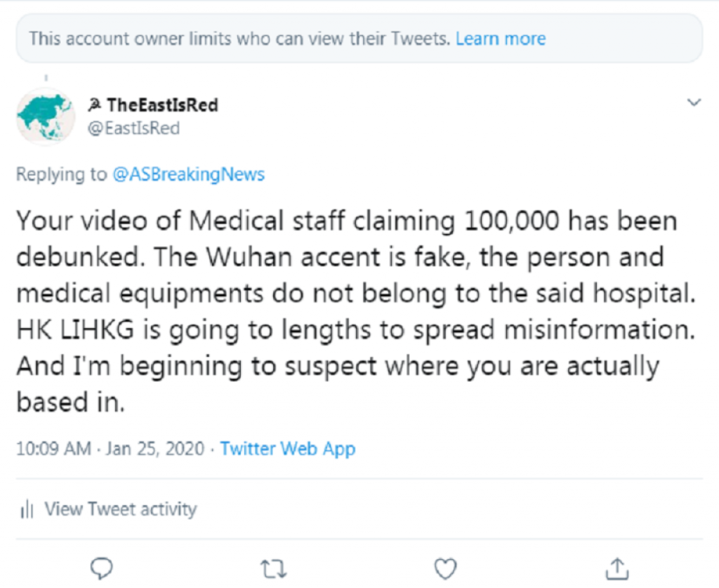Open the Learn more link in the banner
Image resolution: width=719 pixels, height=588 pixels.
(x=500, y=38)
